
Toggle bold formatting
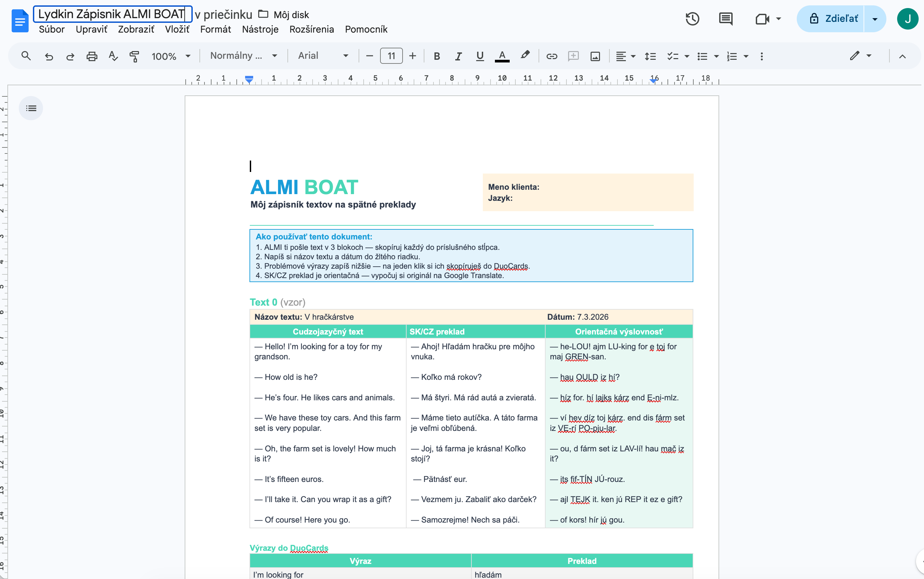(436, 56)
